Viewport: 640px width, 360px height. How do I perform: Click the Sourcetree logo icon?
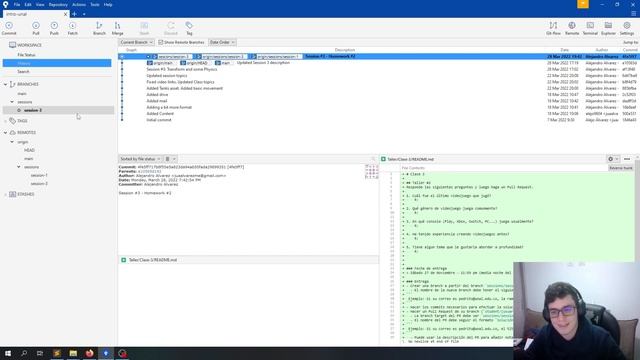click(x=5, y=4)
